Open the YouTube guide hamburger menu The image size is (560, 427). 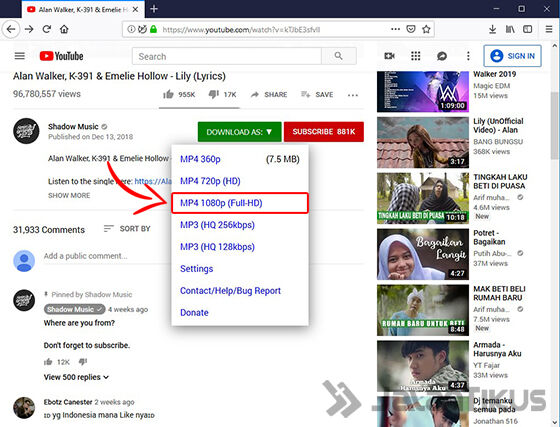pos(20,56)
